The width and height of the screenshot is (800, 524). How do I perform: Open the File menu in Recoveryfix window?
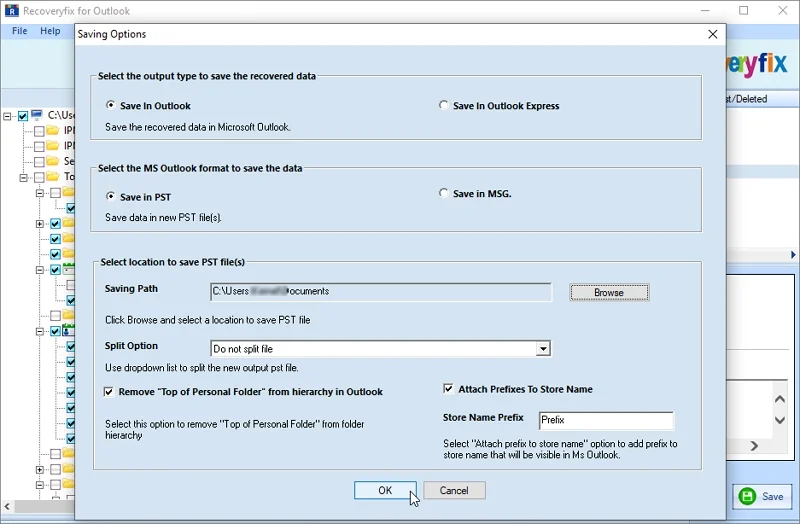point(19,31)
